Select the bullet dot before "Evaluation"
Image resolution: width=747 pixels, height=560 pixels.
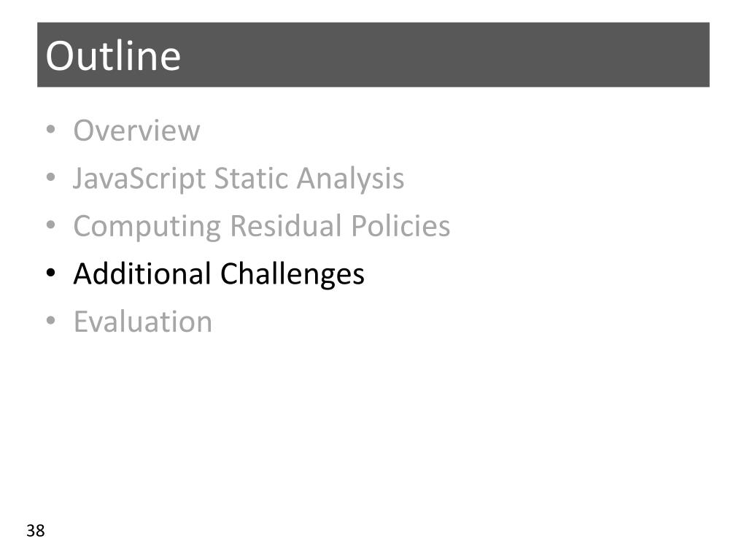[x=51, y=321]
